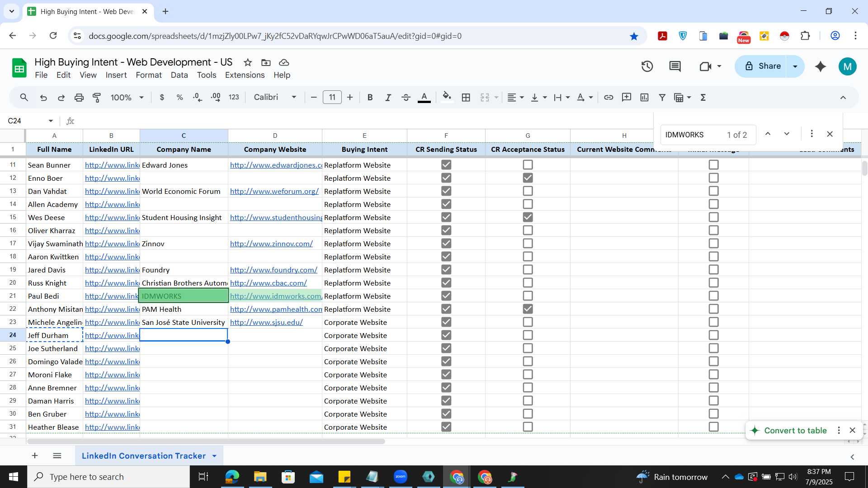The width and height of the screenshot is (868, 488).
Task: Open the Format menu
Action: 149,75
